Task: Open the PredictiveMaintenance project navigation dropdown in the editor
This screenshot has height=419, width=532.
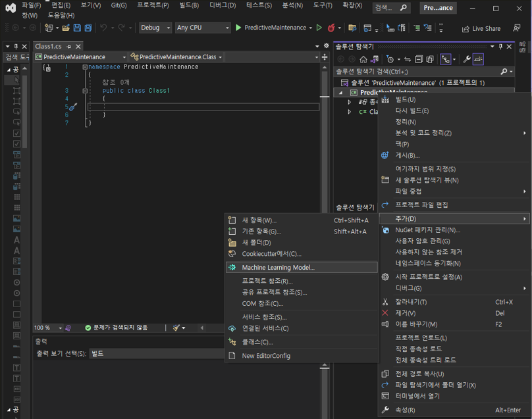Action: point(80,57)
